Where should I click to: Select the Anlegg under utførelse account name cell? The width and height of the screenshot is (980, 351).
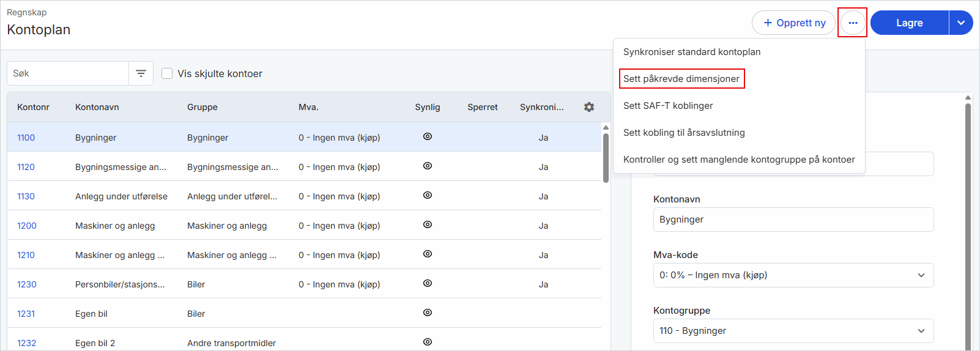tap(121, 196)
